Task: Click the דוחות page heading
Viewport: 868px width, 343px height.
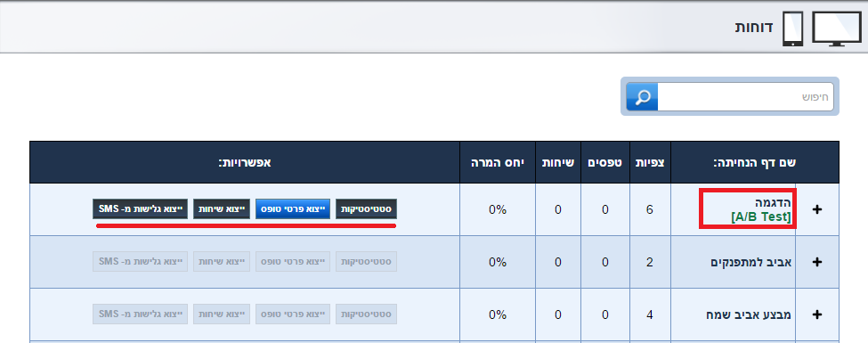Action: tap(754, 27)
